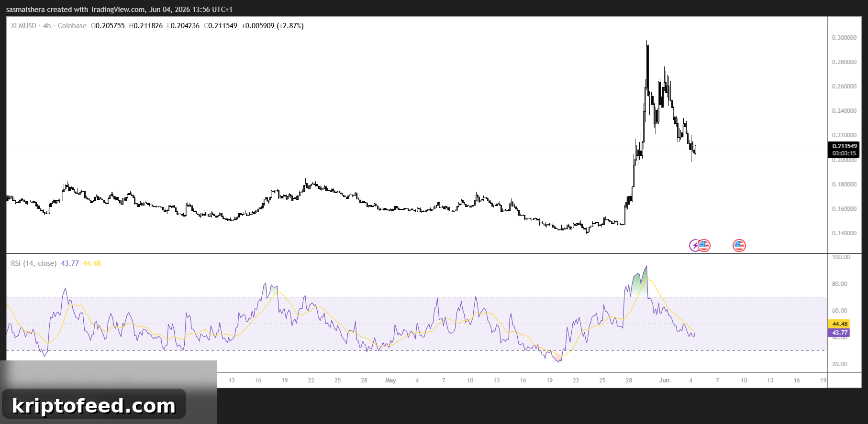Select the high value H0.211826
The image size is (868, 424).
pyautogui.click(x=146, y=26)
